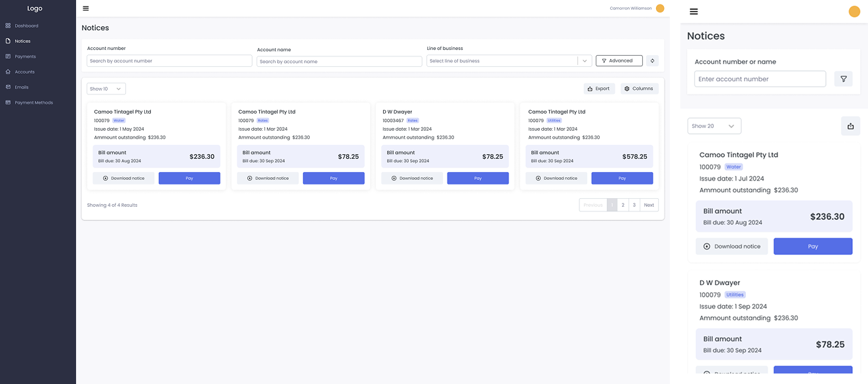Download notice on mobile Camoo Tintagel card
The image size is (868, 384).
pos(732,246)
